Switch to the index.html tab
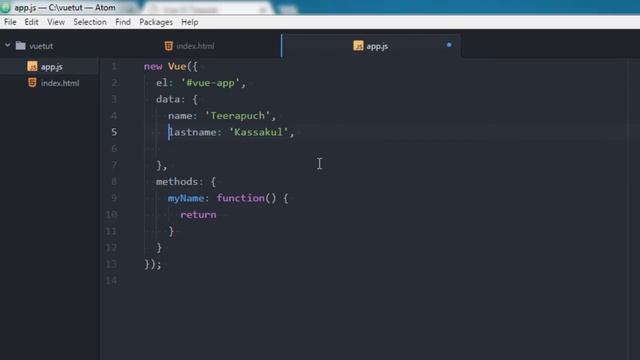Image resolution: width=640 pixels, height=360 pixels. (190, 46)
